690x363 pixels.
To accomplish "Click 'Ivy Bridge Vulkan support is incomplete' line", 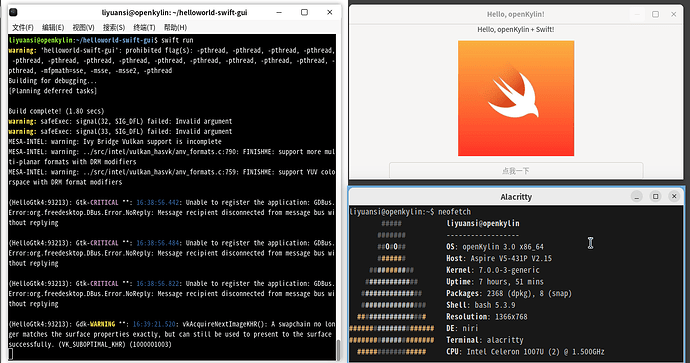I will (x=152, y=141).
